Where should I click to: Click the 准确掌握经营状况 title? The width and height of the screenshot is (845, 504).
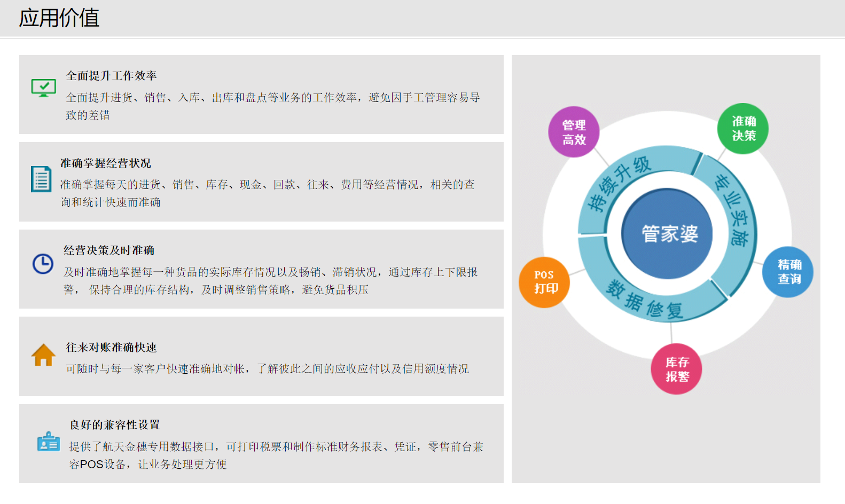click(x=105, y=163)
